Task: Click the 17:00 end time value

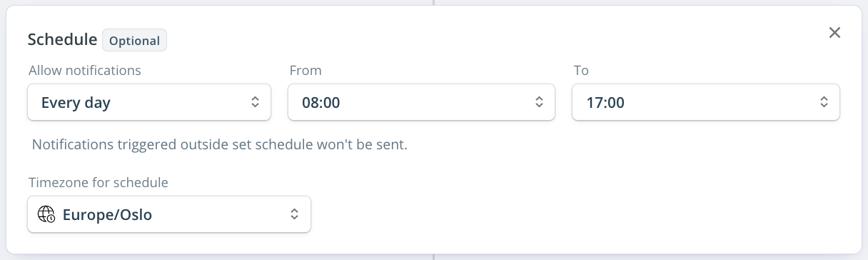Action: 605,103
